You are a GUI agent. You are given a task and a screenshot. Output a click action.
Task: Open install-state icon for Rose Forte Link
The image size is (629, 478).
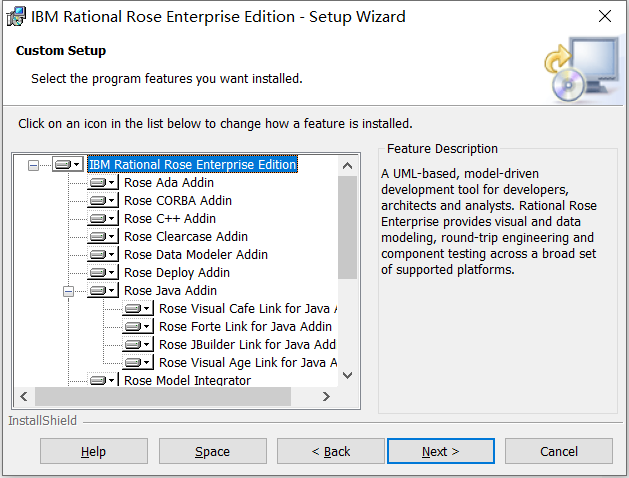pyautogui.click(x=138, y=326)
